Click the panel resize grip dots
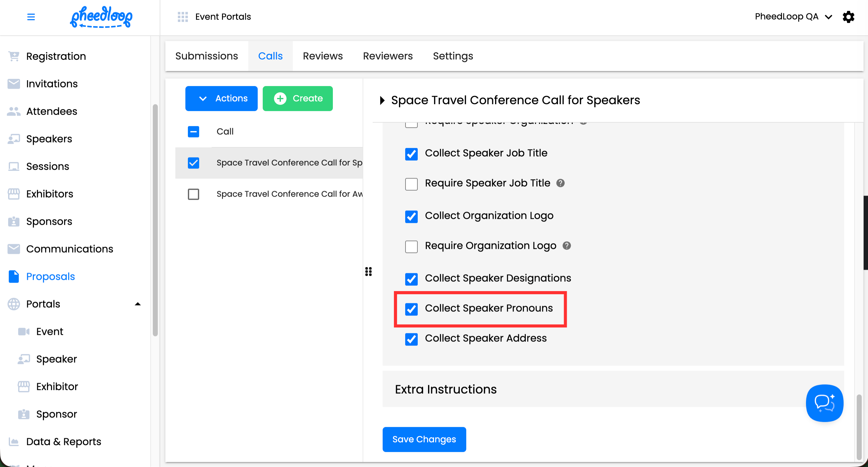This screenshot has height=467, width=868. coord(368,271)
